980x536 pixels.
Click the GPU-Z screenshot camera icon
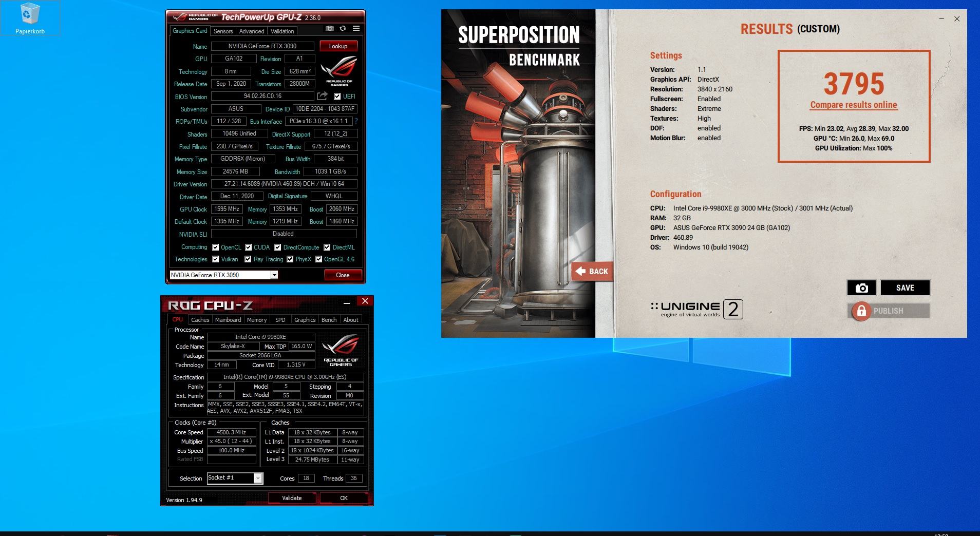pos(330,29)
